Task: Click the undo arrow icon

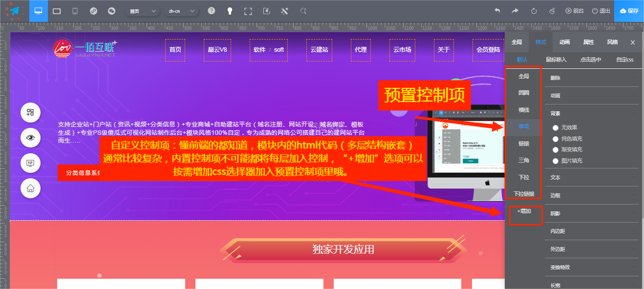Action: point(497,11)
